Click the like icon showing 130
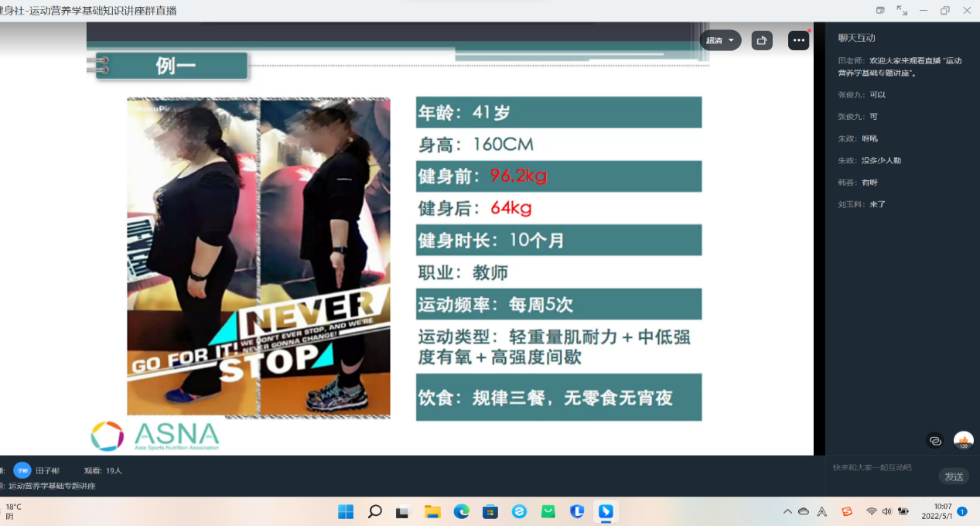The image size is (980, 526). (963, 440)
